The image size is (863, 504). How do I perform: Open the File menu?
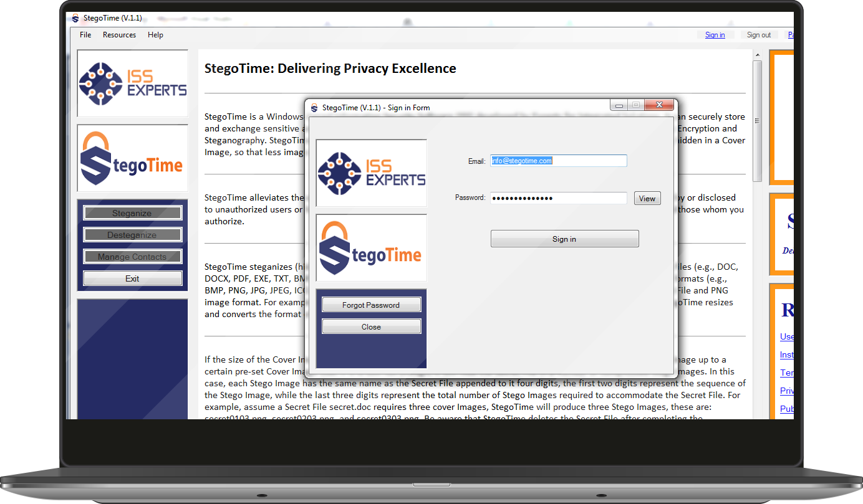85,35
